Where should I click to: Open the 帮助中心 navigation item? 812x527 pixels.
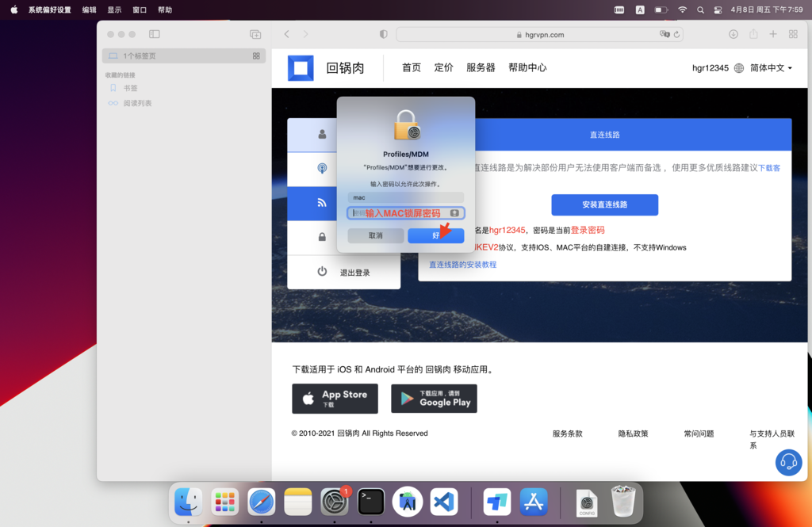[x=527, y=68]
